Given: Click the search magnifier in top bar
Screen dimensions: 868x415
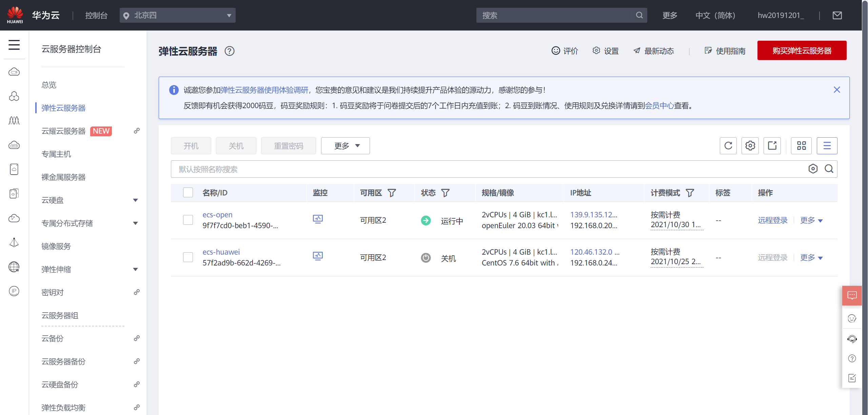Looking at the screenshot, I should 639,15.
